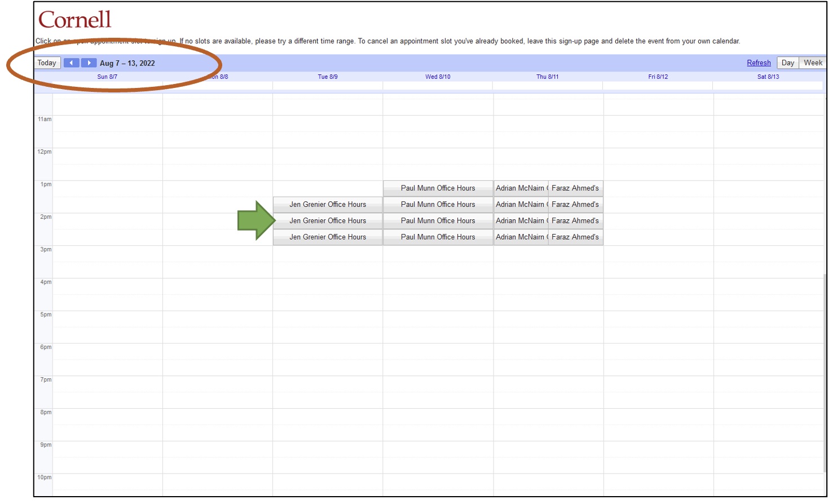The width and height of the screenshot is (828, 504).
Task: Select Paul Munn Office Hours at 2:30pm
Action: click(438, 237)
